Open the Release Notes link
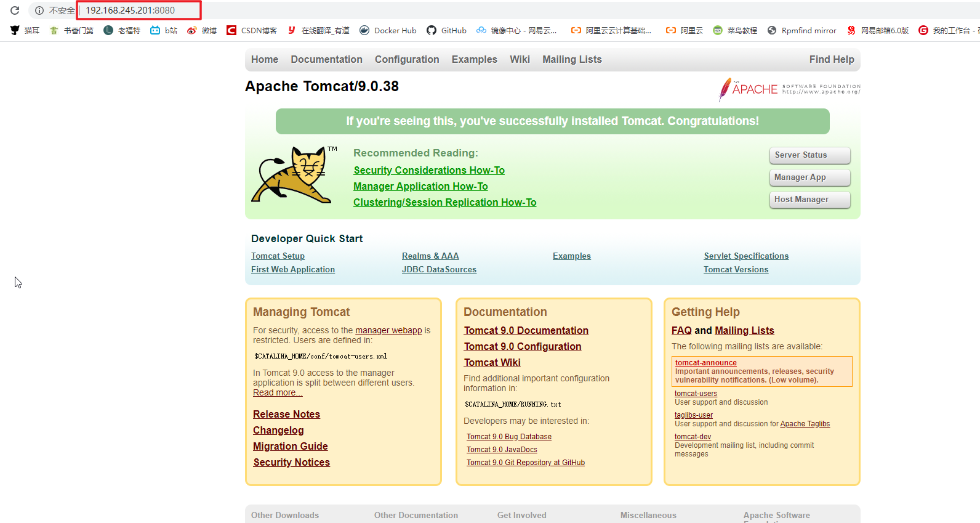The image size is (980, 523). coord(286,414)
